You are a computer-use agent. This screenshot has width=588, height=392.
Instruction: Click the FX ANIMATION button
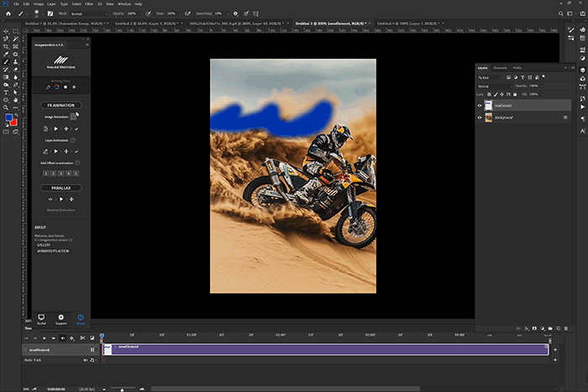(60, 105)
